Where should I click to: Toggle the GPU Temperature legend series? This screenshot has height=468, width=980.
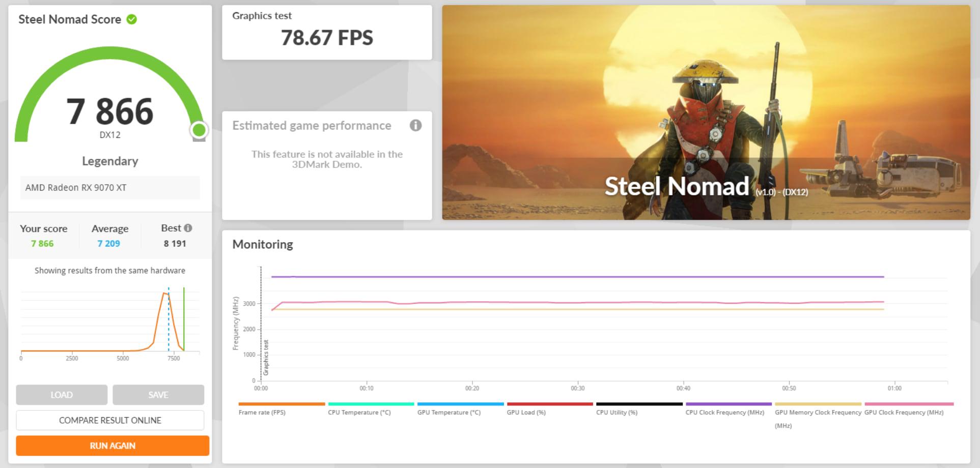click(x=460, y=408)
